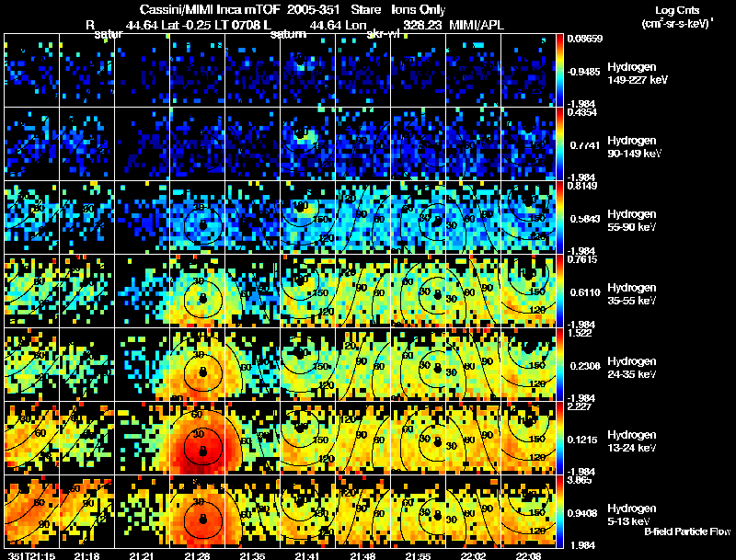Viewport: 736px width, 560px height.
Task: Select the 21:41 panel in the Hydrogen 90-149 keV row
Action: tap(307, 144)
